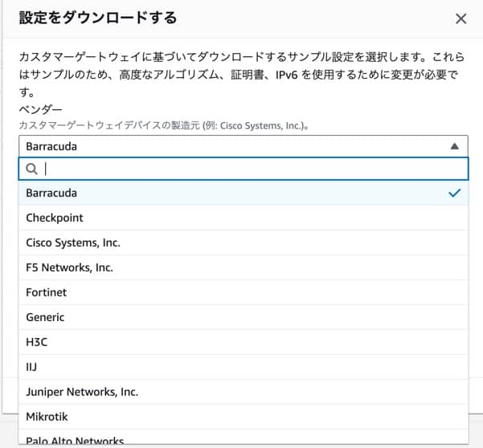483x448 pixels.
Task: Click the ベンダー field label
Action: click(x=40, y=109)
